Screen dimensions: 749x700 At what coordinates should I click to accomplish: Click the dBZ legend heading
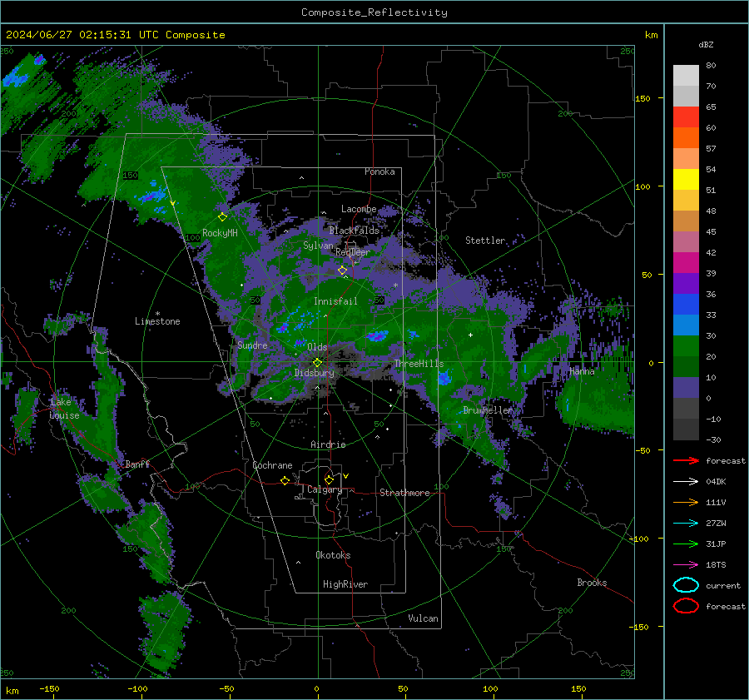pos(706,45)
